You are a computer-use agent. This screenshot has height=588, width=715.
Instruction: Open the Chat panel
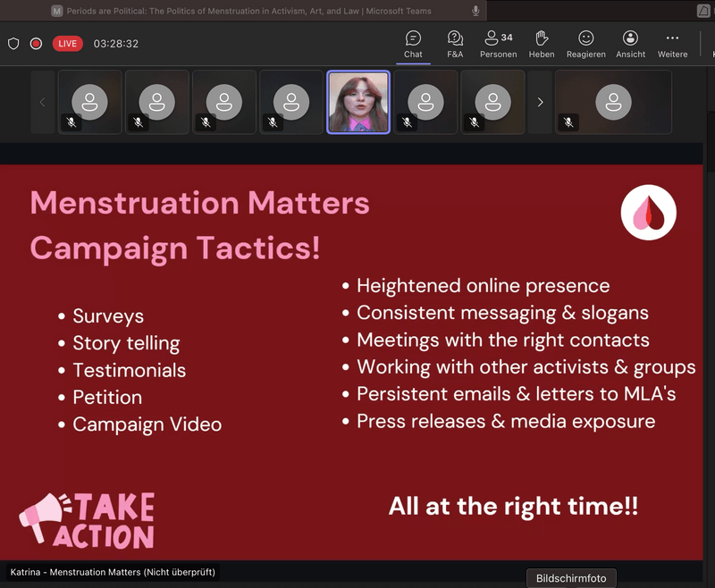(x=413, y=44)
